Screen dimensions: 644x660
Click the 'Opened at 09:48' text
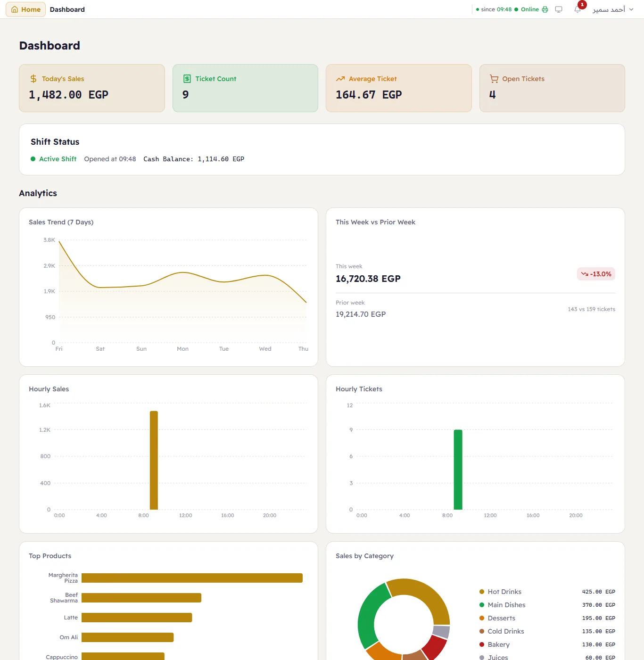[x=110, y=159]
